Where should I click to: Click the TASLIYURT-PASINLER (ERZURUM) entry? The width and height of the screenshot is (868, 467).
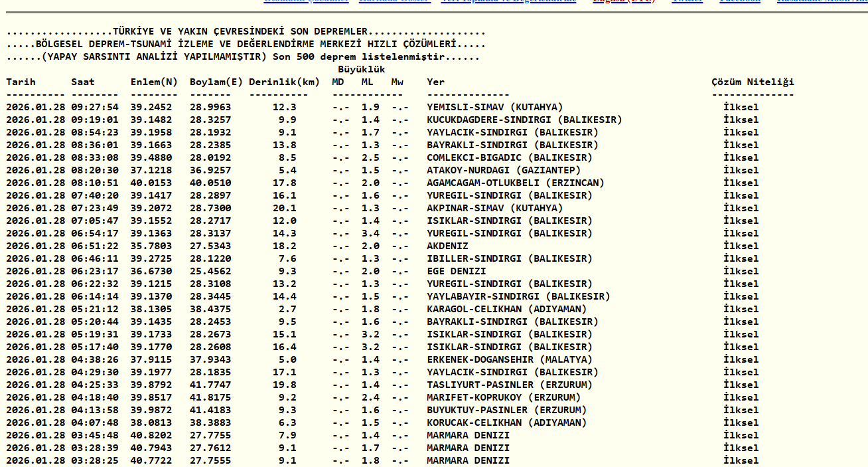pos(509,385)
